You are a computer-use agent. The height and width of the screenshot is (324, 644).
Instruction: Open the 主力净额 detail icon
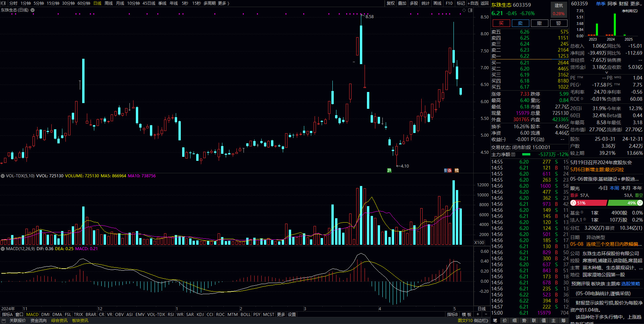[513, 154]
